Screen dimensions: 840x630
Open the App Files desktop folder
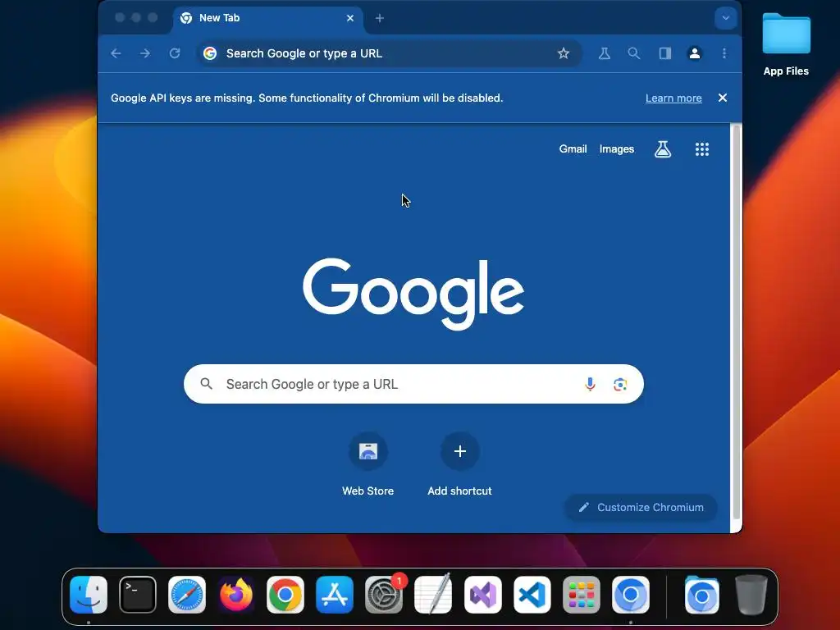coord(786,45)
